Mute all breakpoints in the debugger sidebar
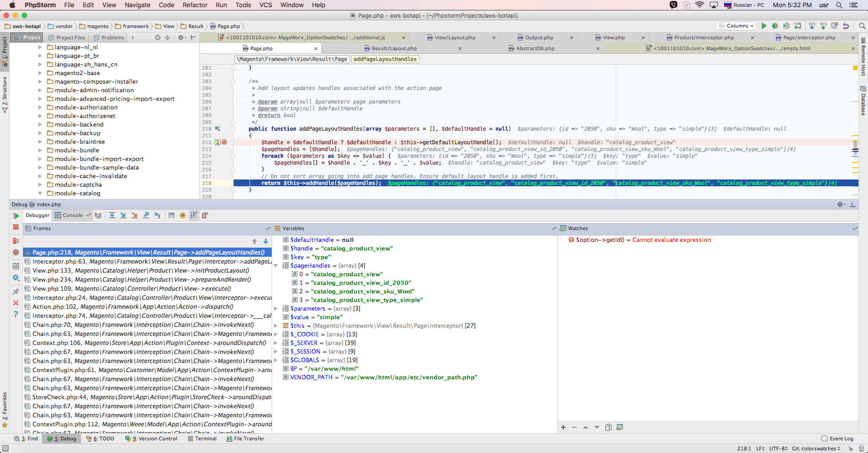This screenshot has width=868, height=453. pos(16,253)
